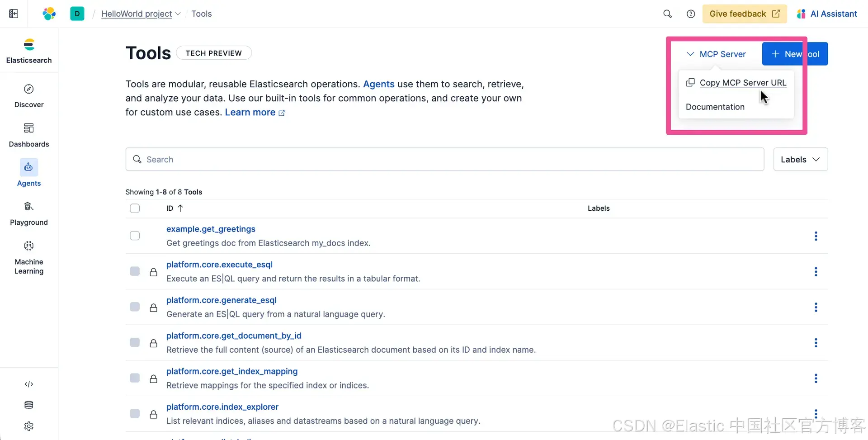Choose Copy MCP Server URL
Screen dimensions: 868x440
click(736, 83)
